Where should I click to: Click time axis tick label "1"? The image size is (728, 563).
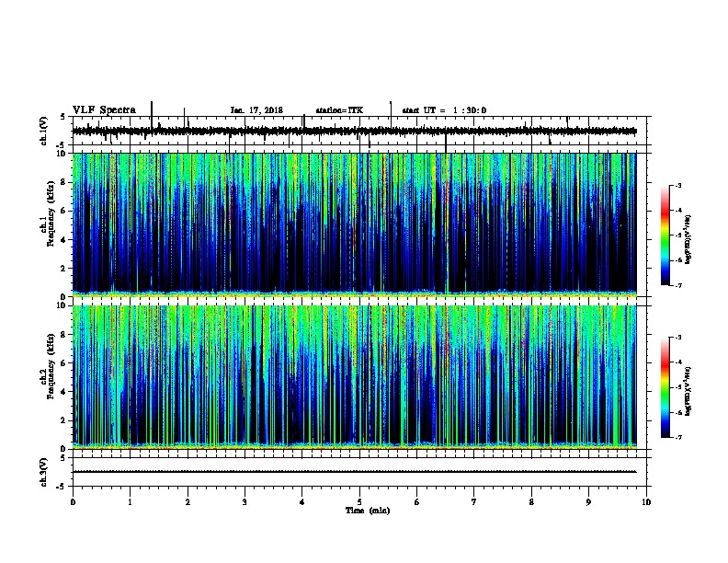point(130,502)
